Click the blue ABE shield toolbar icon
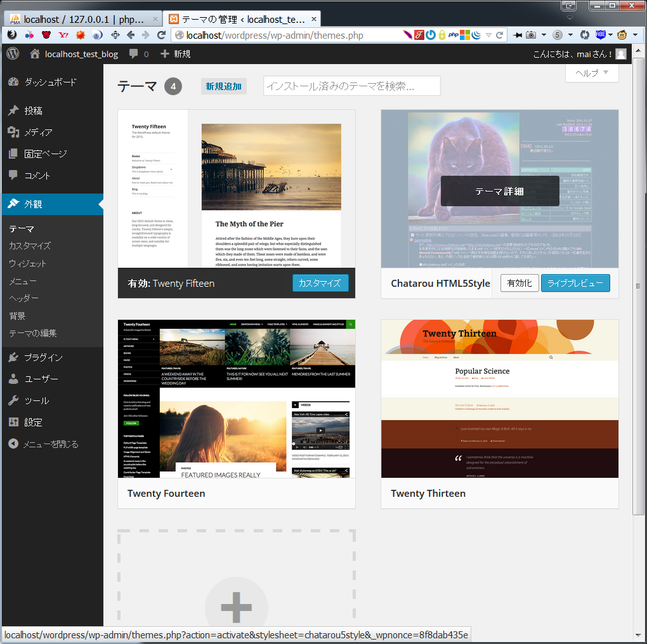This screenshot has height=644, width=647. [600, 35]
